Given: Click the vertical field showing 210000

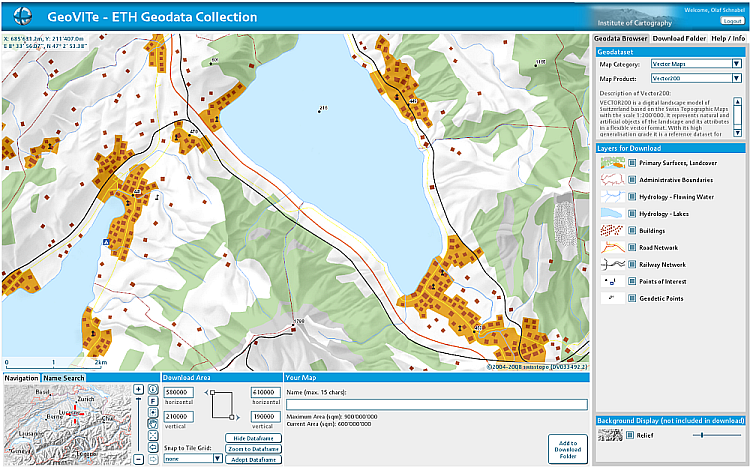Looking at the screenshot, I should 179,417.
